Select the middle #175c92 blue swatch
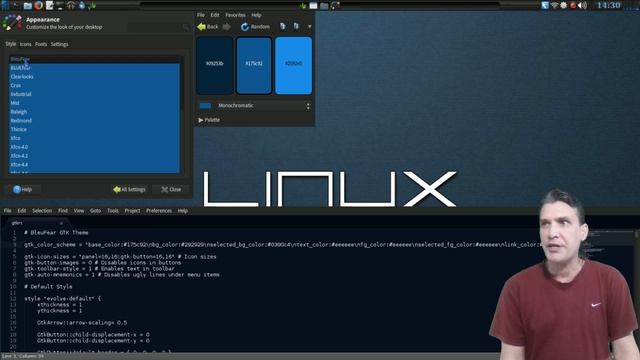Screen dimensions: 640x360 tap(254, 65)
